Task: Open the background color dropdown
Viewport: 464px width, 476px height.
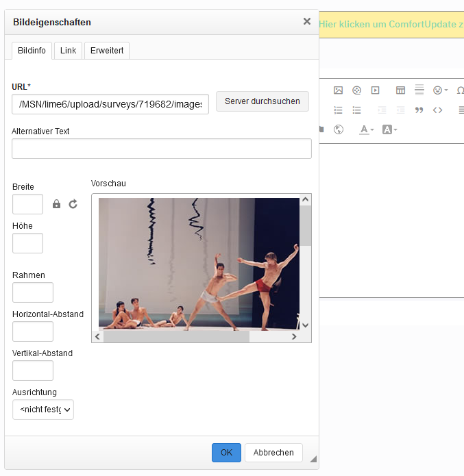Action: (389, 129)
